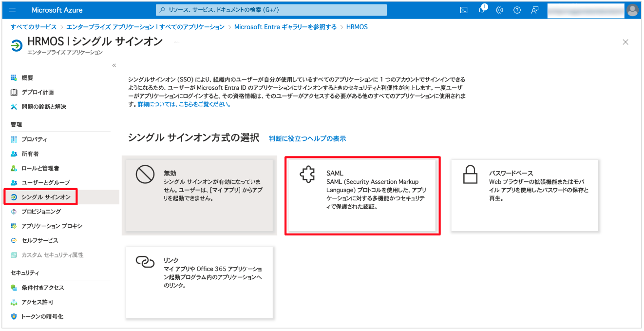Viewport: 644px width, 331px height.
Task: Click the 所有者 people icon
Action: pyautogui.click(x=14, y=154)
